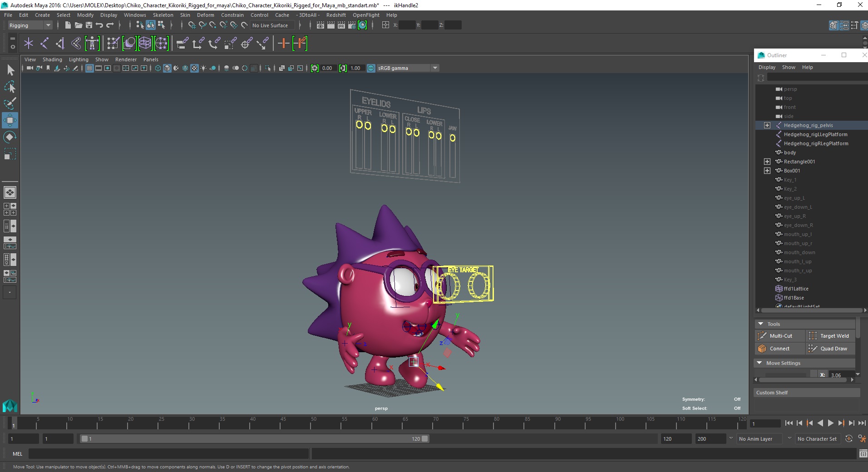Select the arrow Select tool
Screen dimensions: 868x472
coord(10,70)
